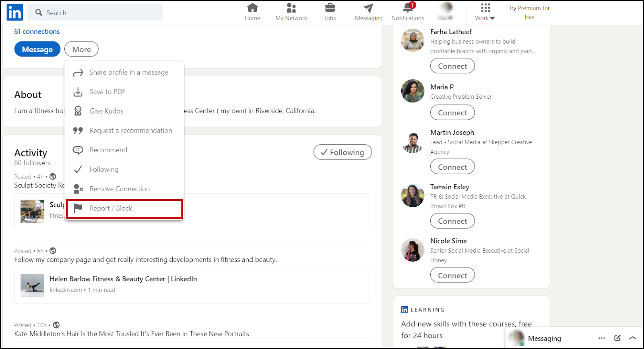Open Maria P.'s profile photo
This screenshot has width=644, height=349.
tap(413, 91)
